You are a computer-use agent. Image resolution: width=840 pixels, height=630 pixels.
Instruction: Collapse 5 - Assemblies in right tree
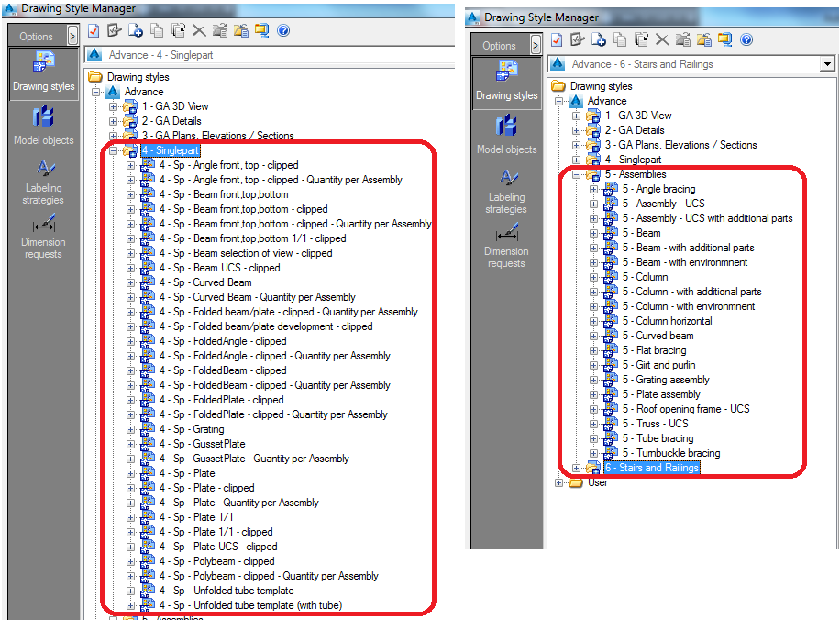[x=576, y=174]
